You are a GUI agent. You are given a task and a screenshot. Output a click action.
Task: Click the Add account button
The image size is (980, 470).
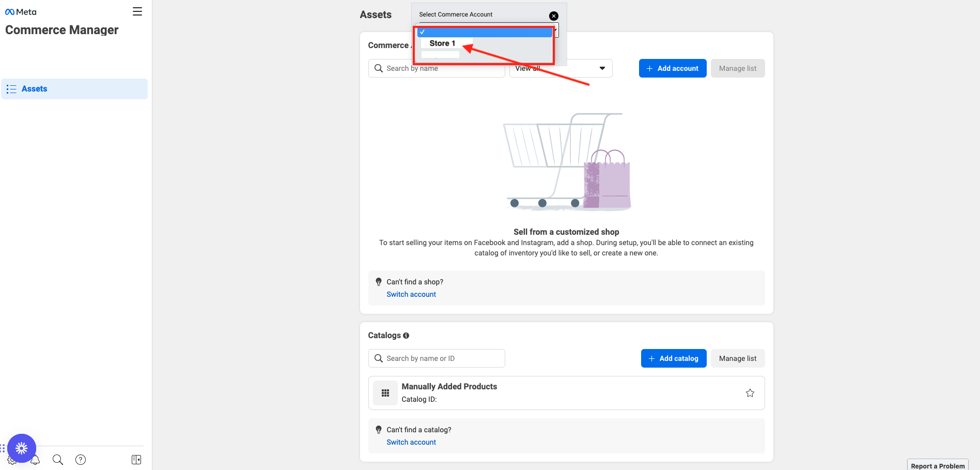(672, 68)
